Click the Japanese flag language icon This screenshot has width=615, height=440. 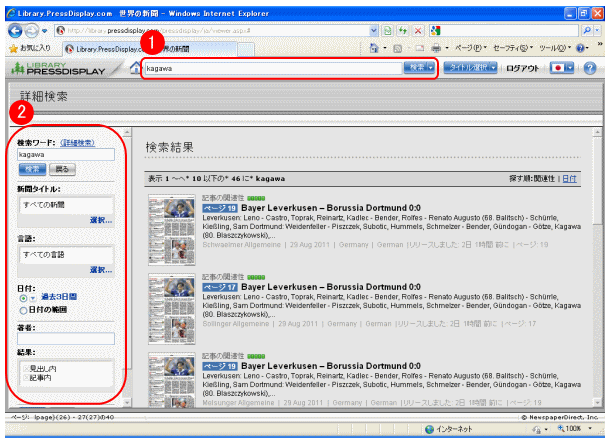(x=557, y=68)
